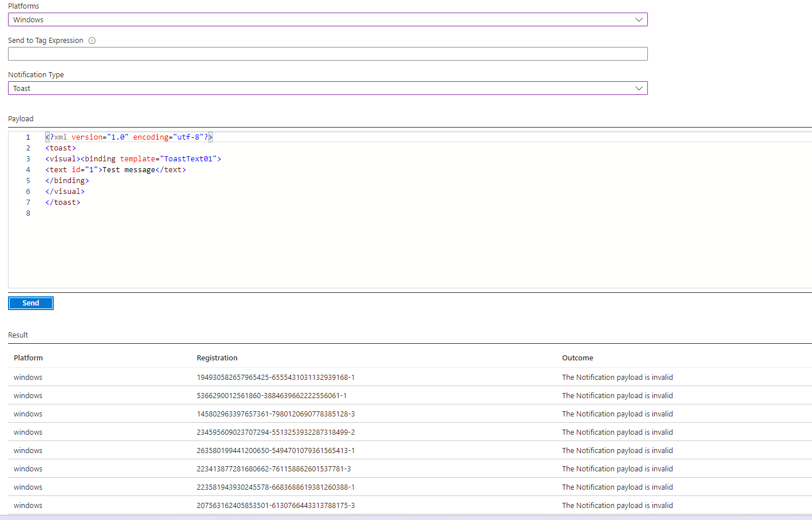812x520 pixels.
Task: Open registration 207563162405853501-6130766443313788175-3
Action: click(x=276, y=505)
